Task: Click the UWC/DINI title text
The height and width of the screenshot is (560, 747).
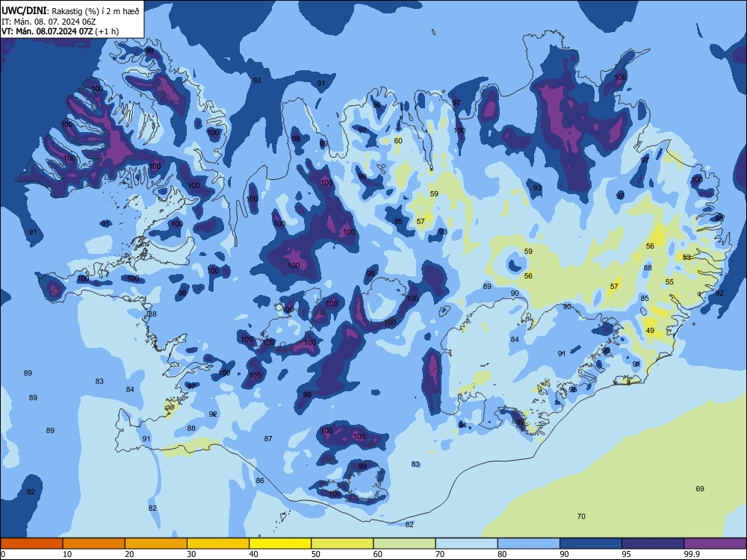Action: pos(23,11)
